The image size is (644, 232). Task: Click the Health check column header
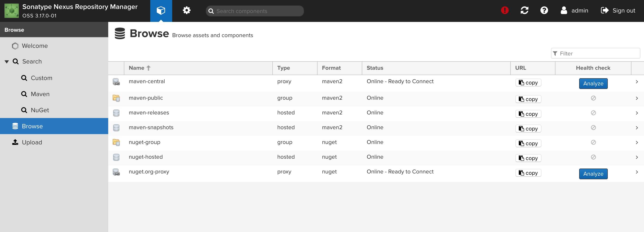(593, 68)
